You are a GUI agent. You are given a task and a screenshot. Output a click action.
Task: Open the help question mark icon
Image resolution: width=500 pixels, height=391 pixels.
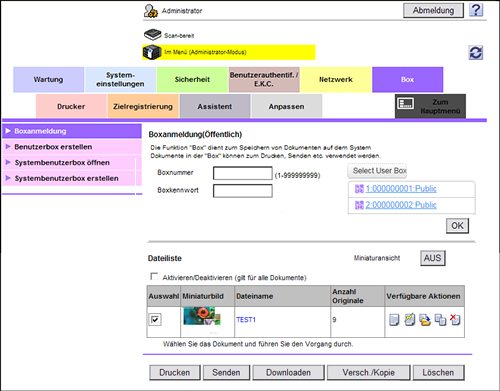pos(476,10)
